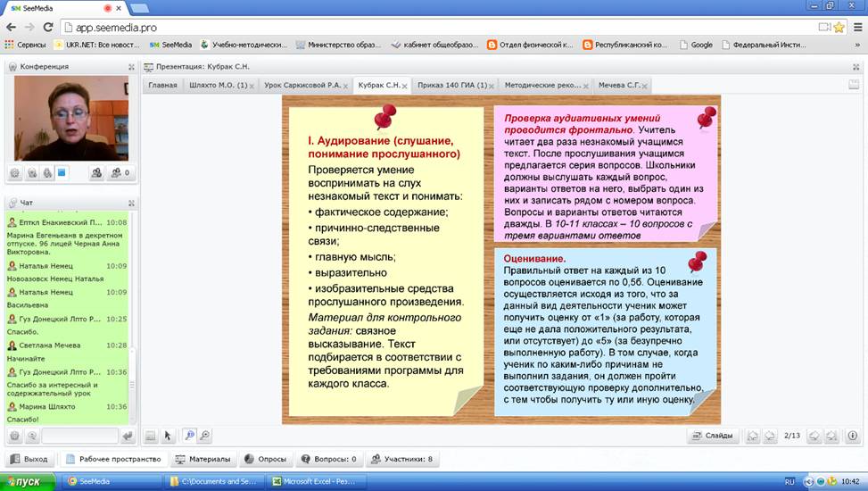This screenshot has height=491, width=868.
Task: Expand the presentation panel to full screen
Action: (856, 67)
